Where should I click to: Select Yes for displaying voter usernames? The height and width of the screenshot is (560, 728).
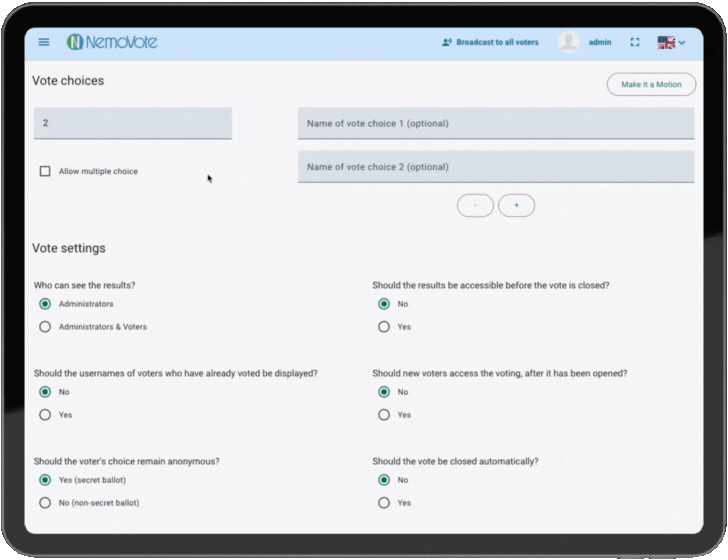pos(45,415)
